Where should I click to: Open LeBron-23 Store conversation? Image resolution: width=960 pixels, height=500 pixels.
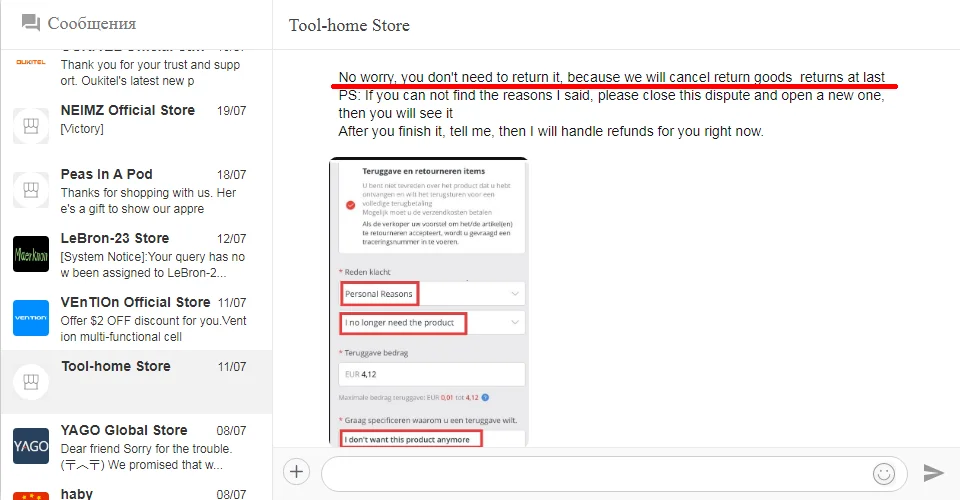[x=137, y=254]
